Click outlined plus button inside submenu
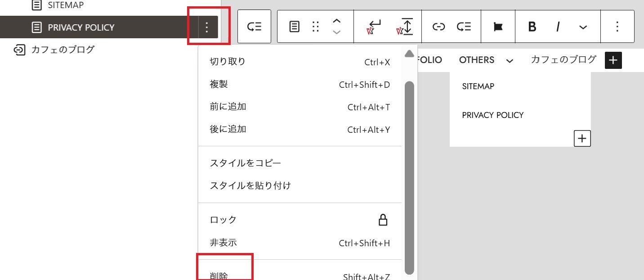644x280 pixels. click(x=582, y=138)
